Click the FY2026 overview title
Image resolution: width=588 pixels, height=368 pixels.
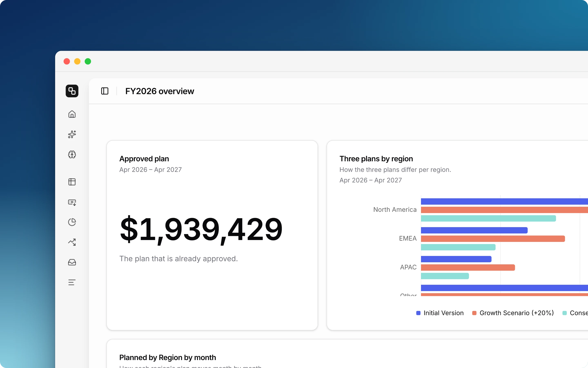[x=160, y=91]
